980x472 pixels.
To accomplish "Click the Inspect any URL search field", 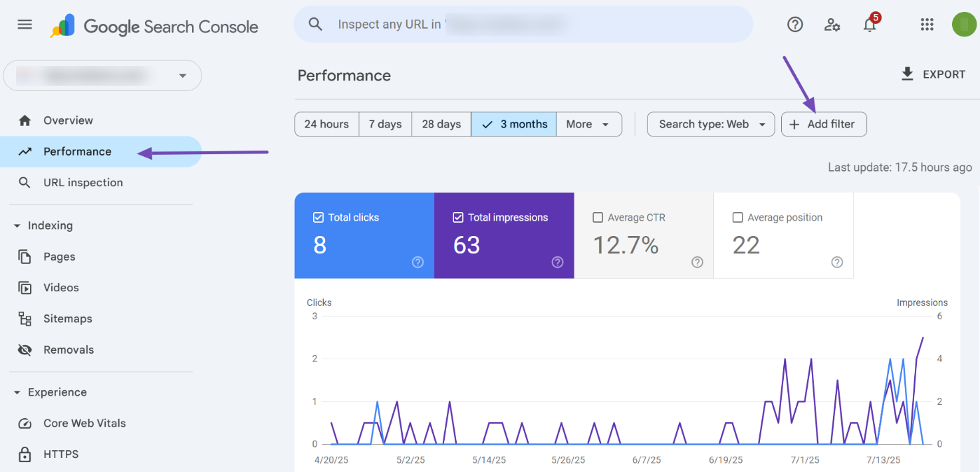I will pyautogui.click(x=523, y=25).
